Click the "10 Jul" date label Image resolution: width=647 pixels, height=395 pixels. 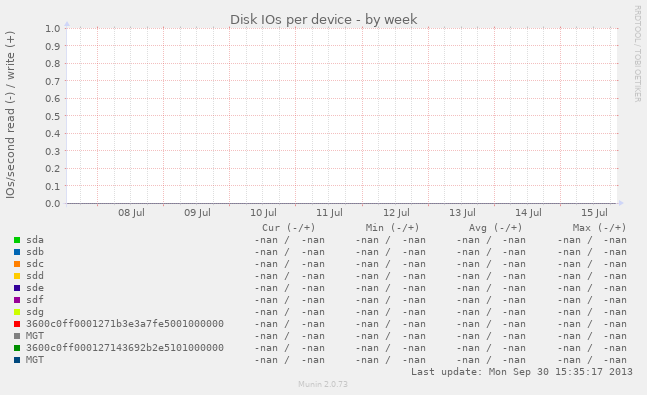tap(263, 213)
